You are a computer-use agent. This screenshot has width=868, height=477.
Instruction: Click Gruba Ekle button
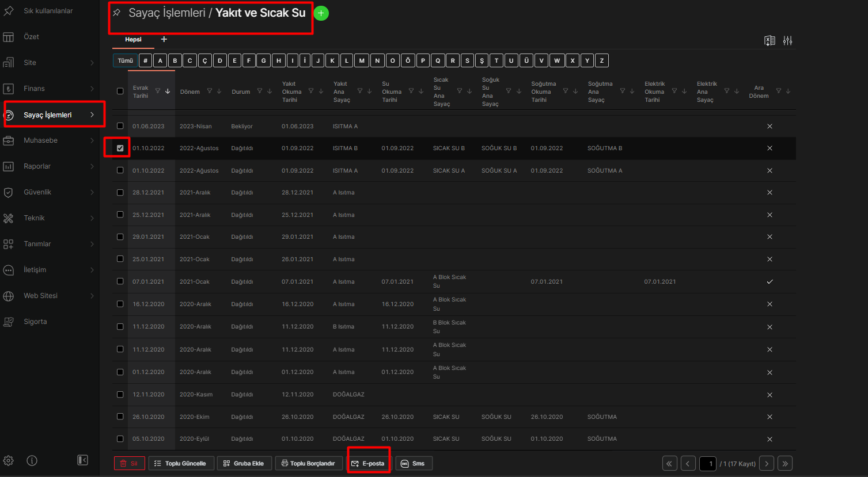245,464
